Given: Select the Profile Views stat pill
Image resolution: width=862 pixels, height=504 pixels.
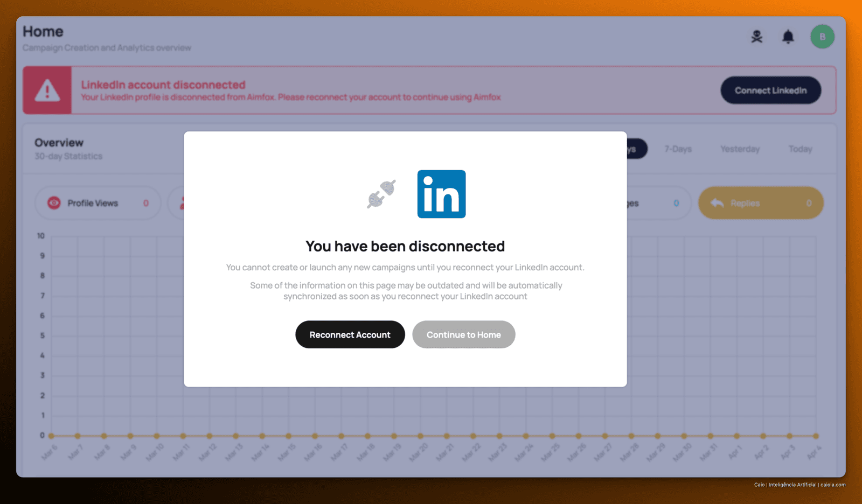Looking at the screenshot, I should pos(98,203).
